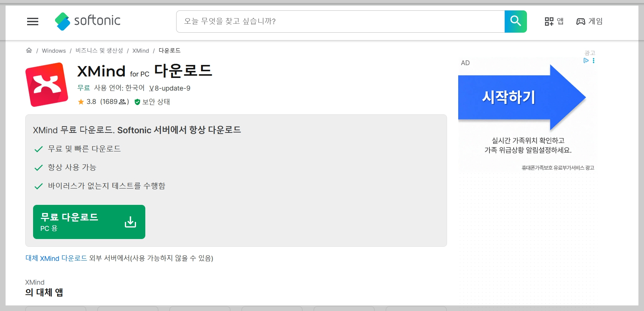This screenshot has height=311, width=644.
Task: Click the 의 대체 앱 heading
Action: point(44,292)
